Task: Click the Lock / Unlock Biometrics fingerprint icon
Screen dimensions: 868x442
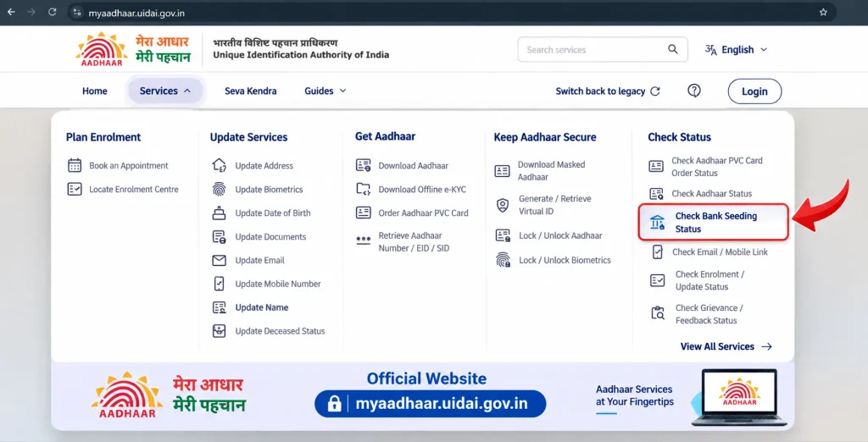Action: pyautogui.click(x=503, y=260)
